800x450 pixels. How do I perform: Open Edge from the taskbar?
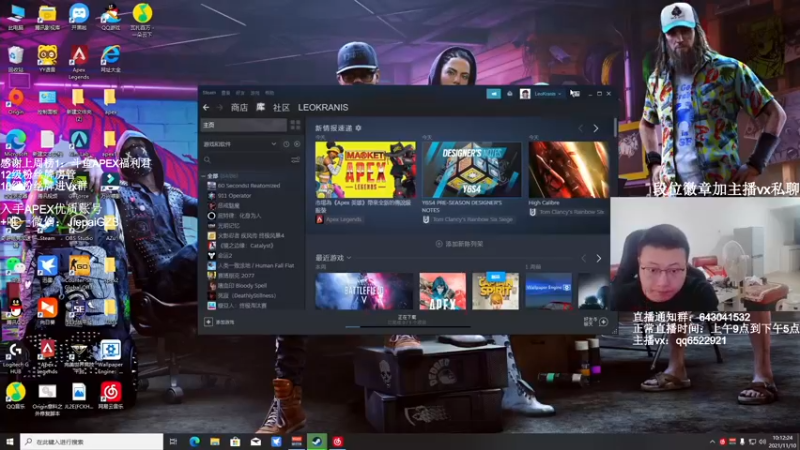194,442
